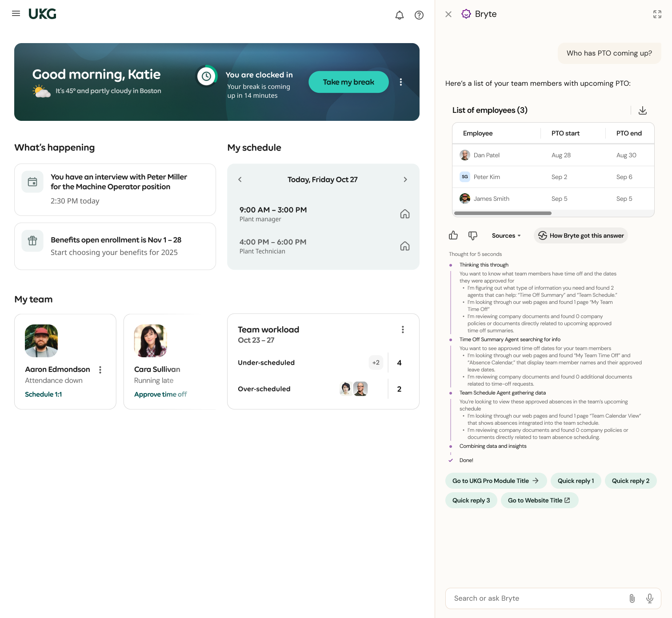The width and height of the screenshot is (672, 618).
Task: Select Quick reply 3 chip
Action: point(471,500)
